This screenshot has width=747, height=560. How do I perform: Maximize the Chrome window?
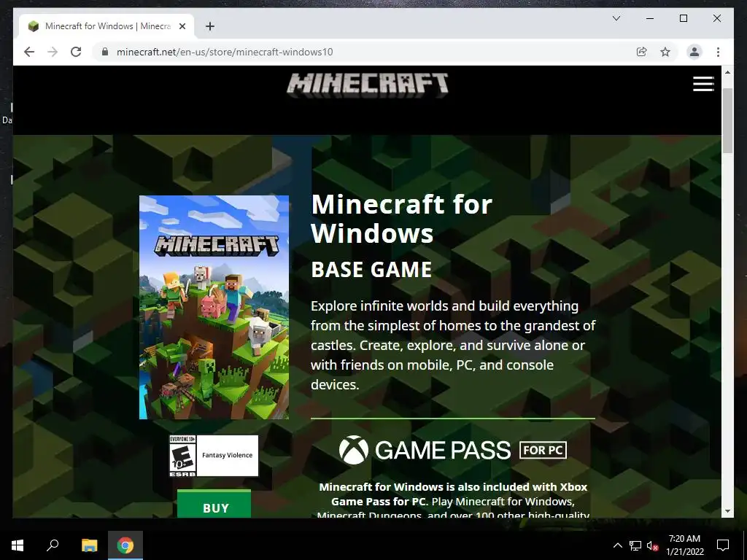(683, 18)
